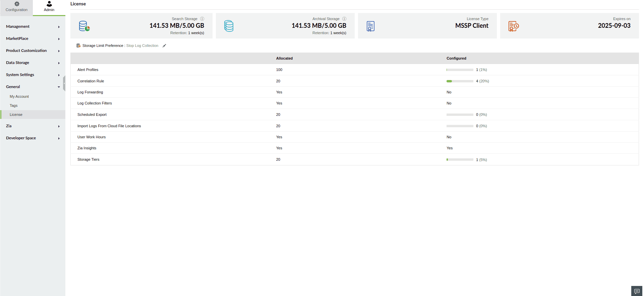Click the Import Logs usage bar
This screenshot has height=296, width=644.
(x=460, y=126)
